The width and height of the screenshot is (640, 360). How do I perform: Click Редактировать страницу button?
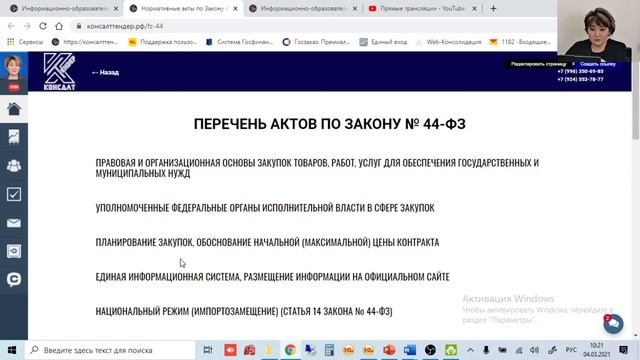click(x=538, y=64)
